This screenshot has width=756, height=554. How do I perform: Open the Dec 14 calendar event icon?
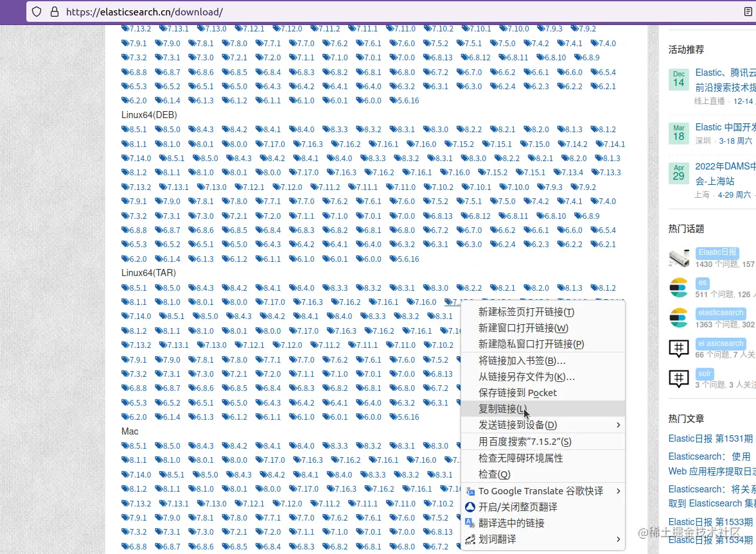coord(678,80)
